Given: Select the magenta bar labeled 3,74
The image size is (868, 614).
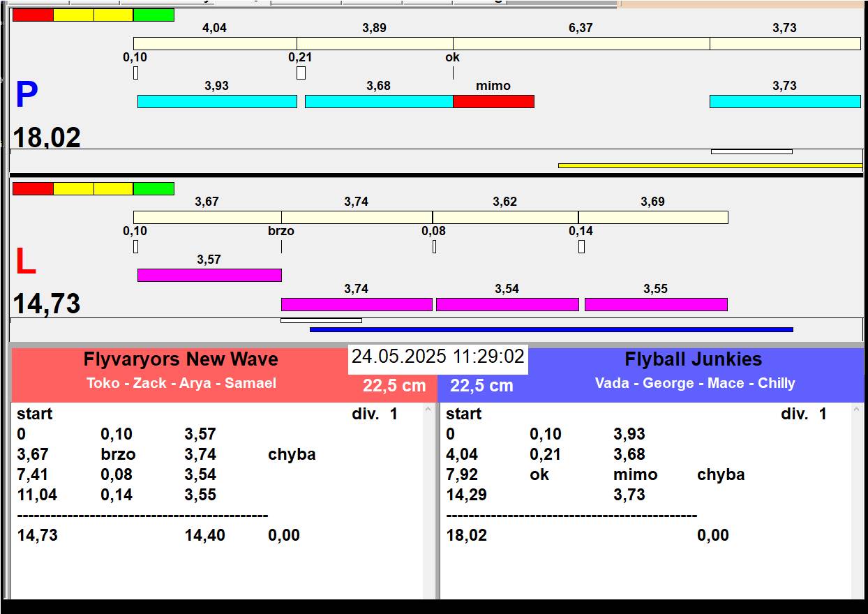Looking at the screenshot, I should (x=357, y=304).
